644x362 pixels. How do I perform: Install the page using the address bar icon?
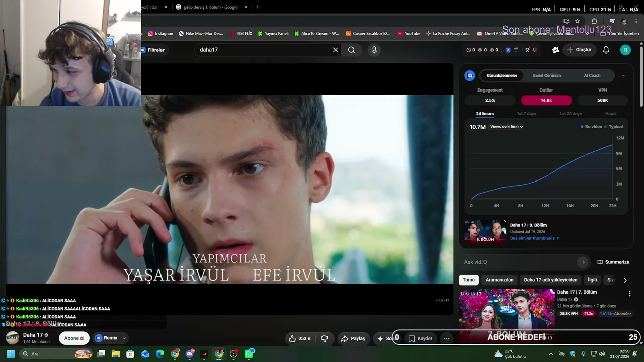pos(566,21)
